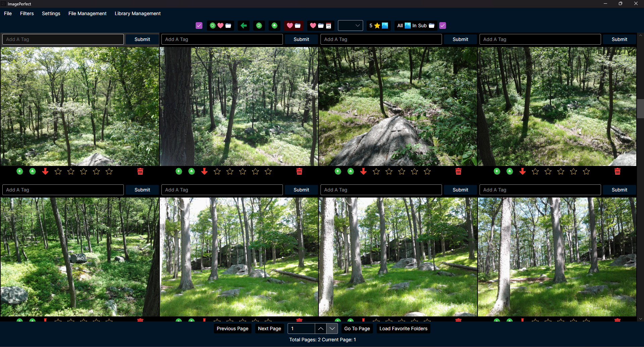Open the Library Management menu
The width and height of the screenshot is (644, 347).
coord(138,13)
